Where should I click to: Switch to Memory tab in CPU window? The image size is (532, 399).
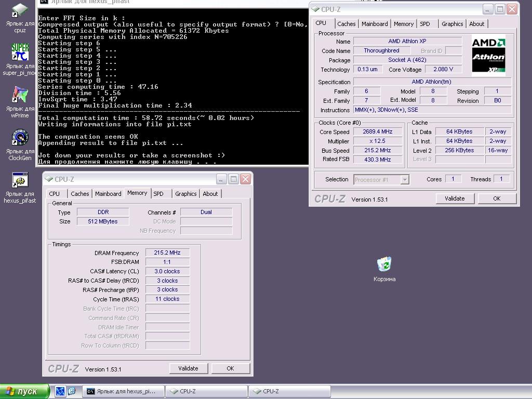(403, 24)
